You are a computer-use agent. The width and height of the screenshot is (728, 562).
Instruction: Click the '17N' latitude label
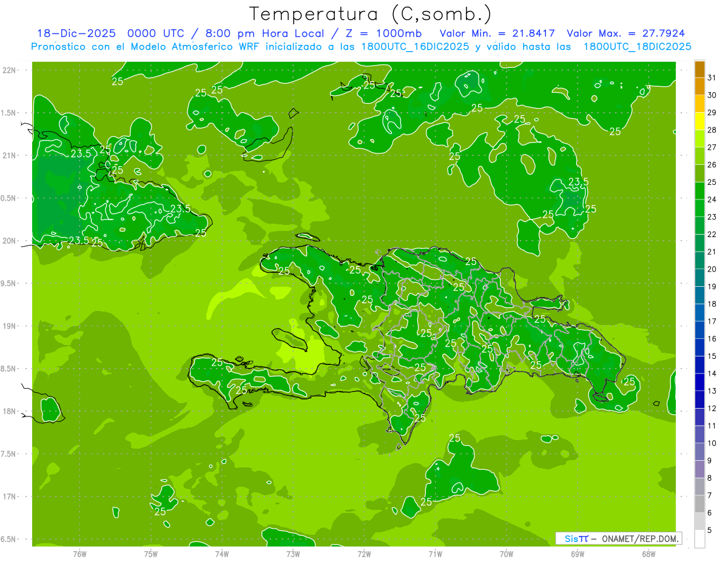click(x=8, y=497)
